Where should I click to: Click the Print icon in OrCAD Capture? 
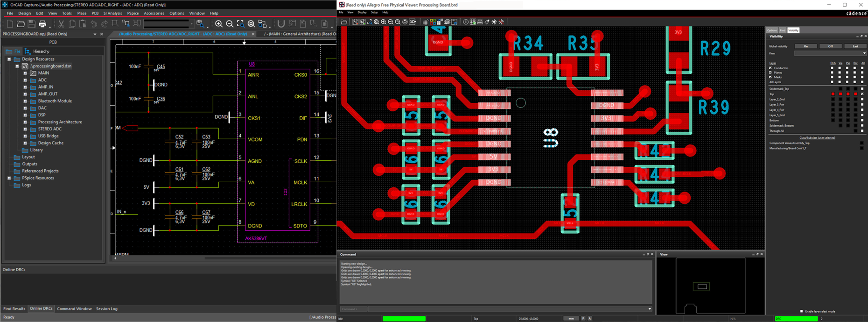42,23
